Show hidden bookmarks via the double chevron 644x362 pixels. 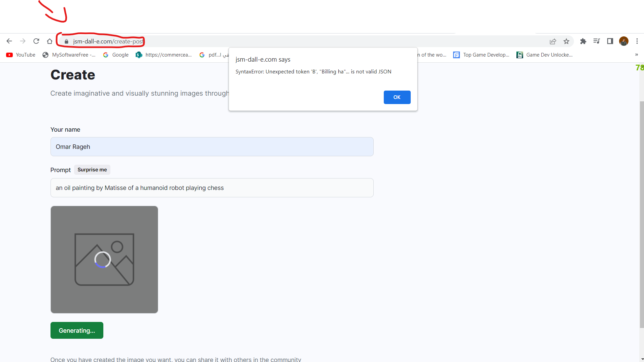tap(636, 55)
